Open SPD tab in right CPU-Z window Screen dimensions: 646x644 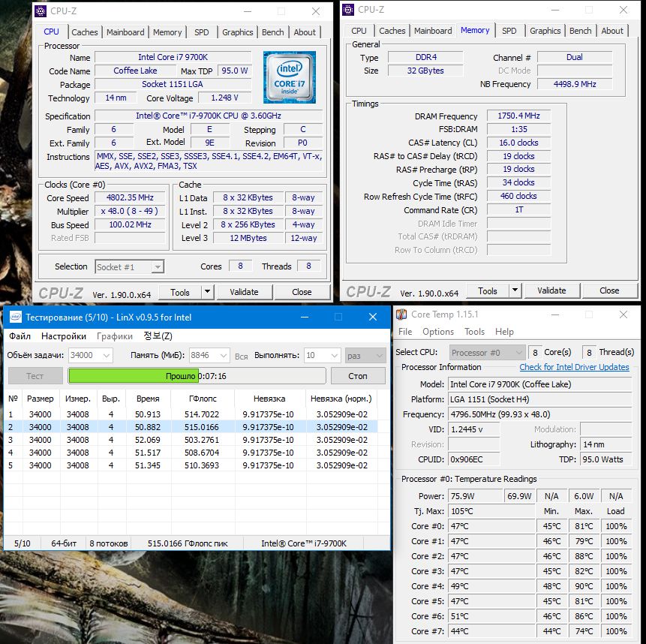pyautogui.click(x=509, y=31)
